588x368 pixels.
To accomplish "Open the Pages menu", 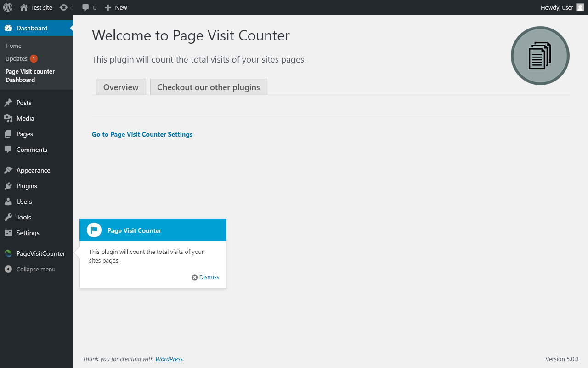I will pos(37,134).
